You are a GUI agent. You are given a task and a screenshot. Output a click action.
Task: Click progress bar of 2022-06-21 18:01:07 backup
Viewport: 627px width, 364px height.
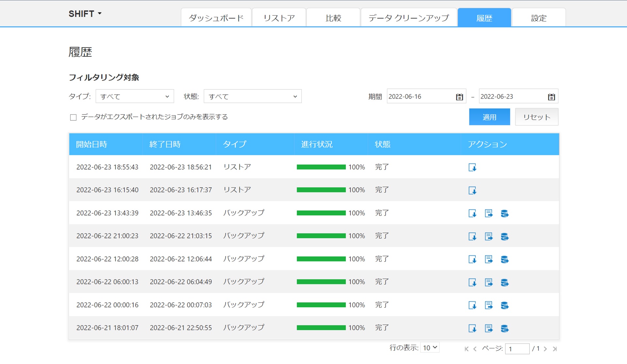[321, 328]
